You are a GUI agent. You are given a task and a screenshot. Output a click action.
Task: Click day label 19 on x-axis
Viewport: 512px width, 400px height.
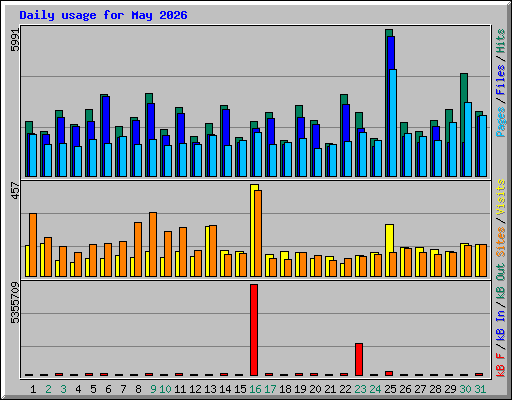pos(300,389)
